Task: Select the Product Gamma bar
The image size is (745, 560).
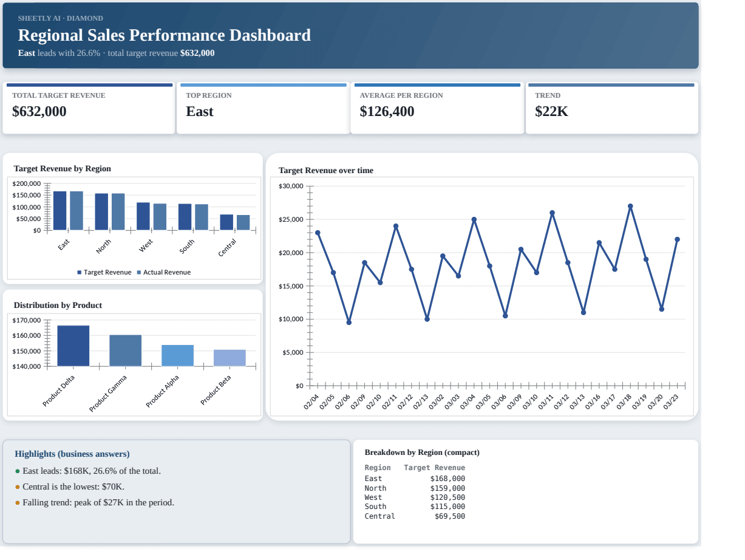Action: pyautogui.click(x=126, y=350)
